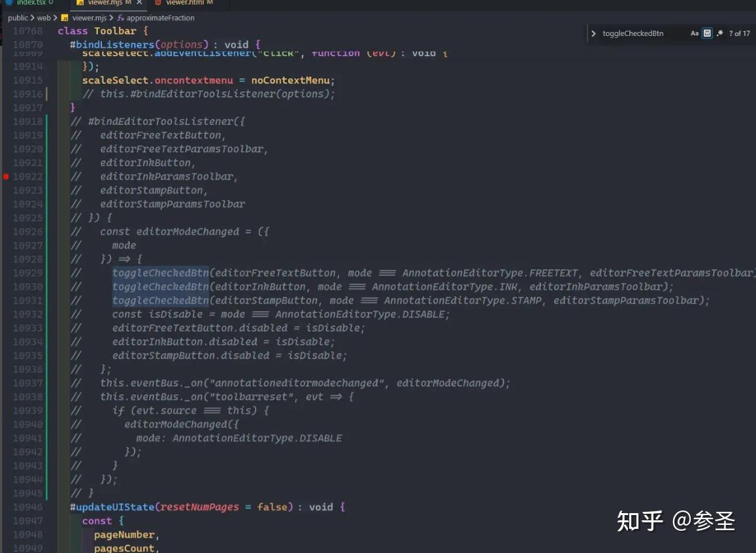Click the React icon on index.tsx tab

(9, 3)
